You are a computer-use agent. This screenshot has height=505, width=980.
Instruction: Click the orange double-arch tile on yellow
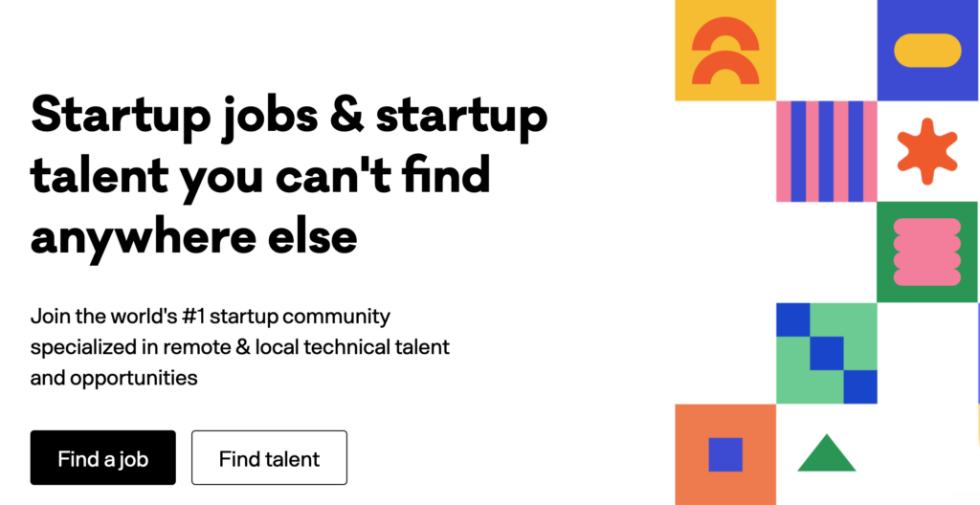[x=725, y=51]
